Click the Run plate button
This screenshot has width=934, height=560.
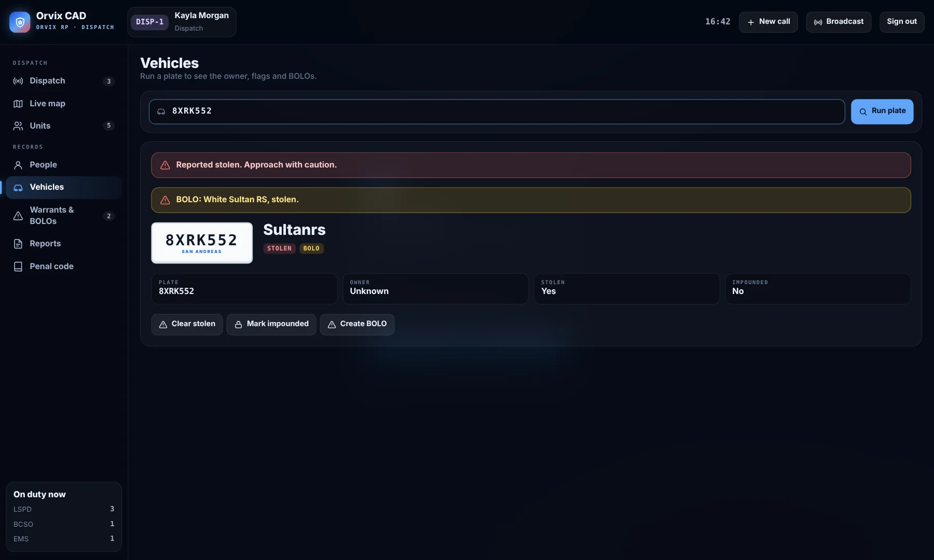(882, 111)
